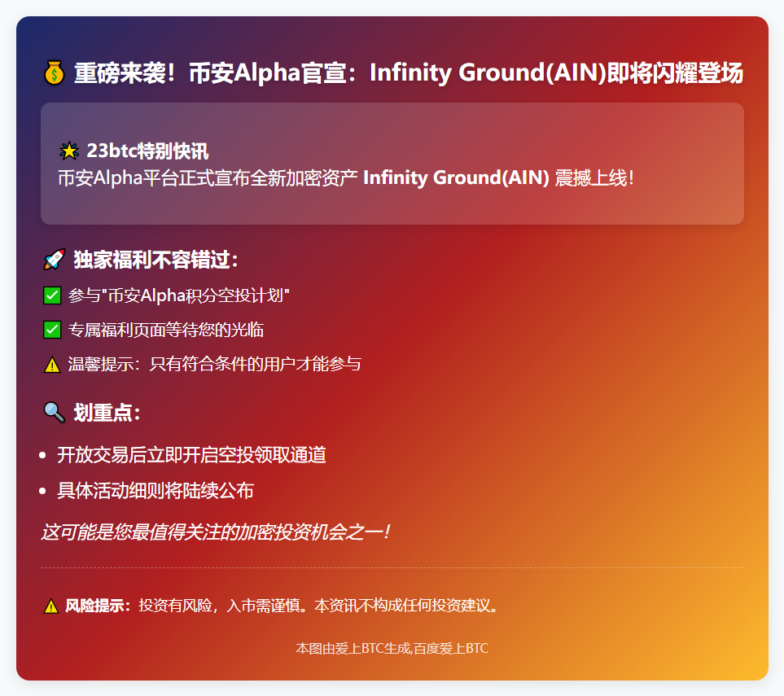Click italic line 这可能是您最值得关注的加密投资机会之一

click(216, 532)
